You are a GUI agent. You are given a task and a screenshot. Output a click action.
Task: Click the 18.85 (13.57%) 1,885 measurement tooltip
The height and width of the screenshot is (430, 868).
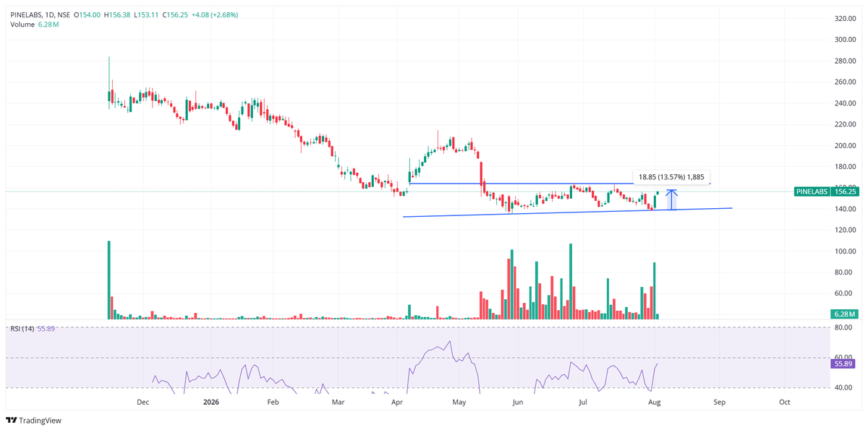[x=672, y=176]
